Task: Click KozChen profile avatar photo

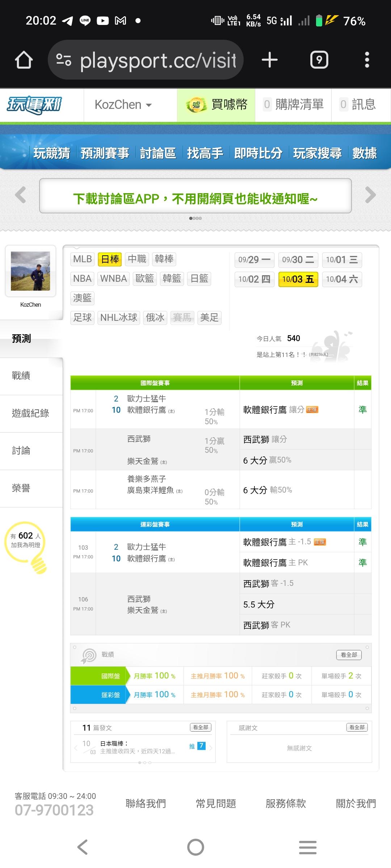Action: coord(30,271)
